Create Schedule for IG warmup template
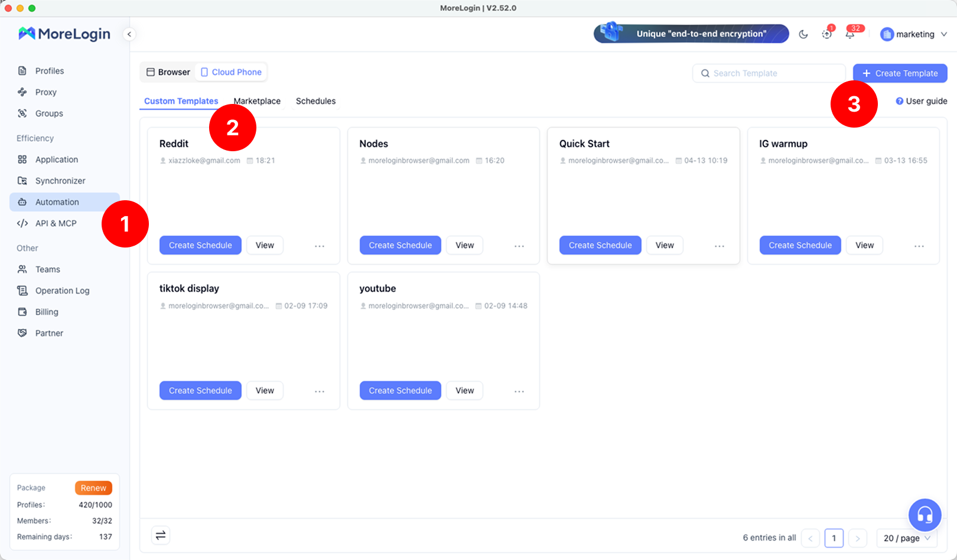Image resolution: width=957 pixels, height=560 pixels. (800, 245)
